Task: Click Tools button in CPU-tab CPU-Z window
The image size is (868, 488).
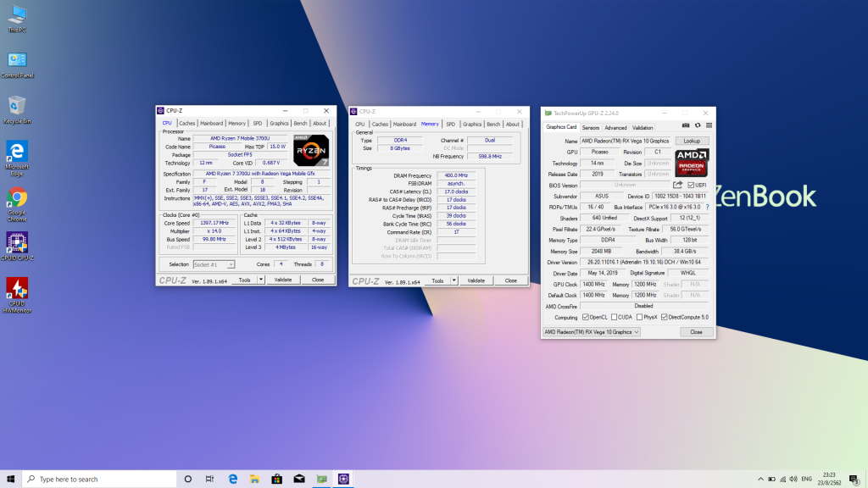Action: [x=244, y=280]
